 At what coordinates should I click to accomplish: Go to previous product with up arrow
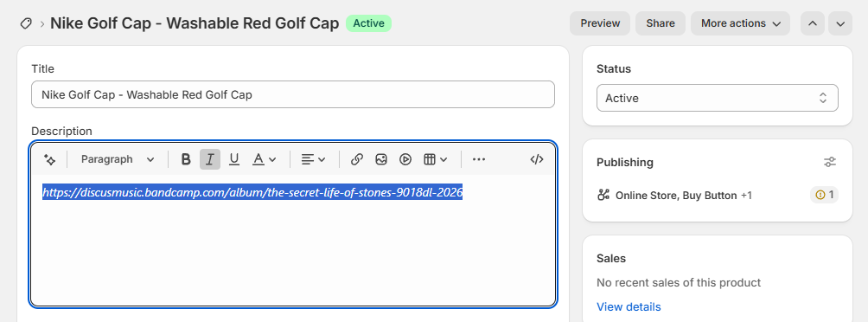(813, 23)
